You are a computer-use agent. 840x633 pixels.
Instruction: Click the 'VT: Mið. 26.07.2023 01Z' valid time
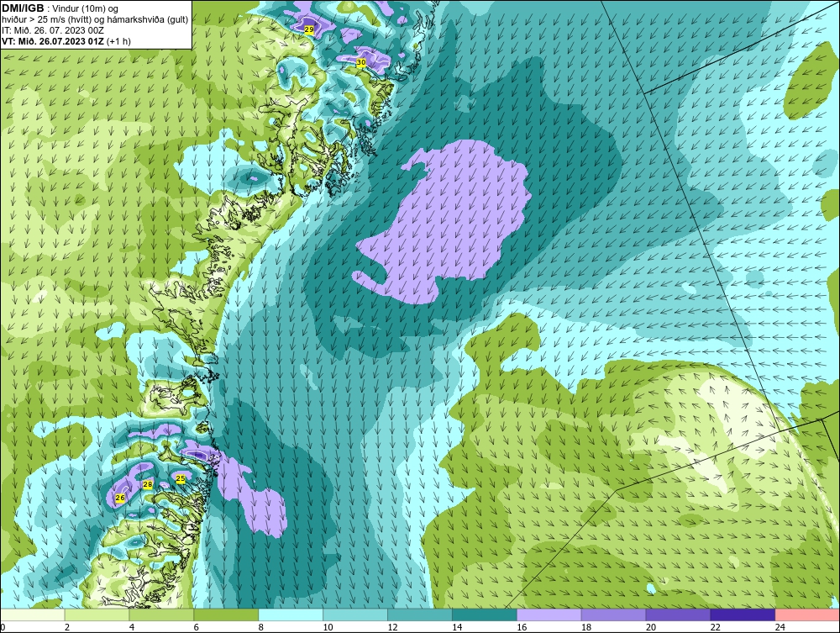pos(54,41)
